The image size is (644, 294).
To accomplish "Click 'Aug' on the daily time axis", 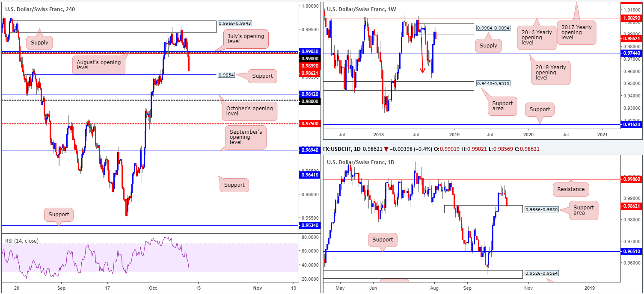I will point(435,288).
